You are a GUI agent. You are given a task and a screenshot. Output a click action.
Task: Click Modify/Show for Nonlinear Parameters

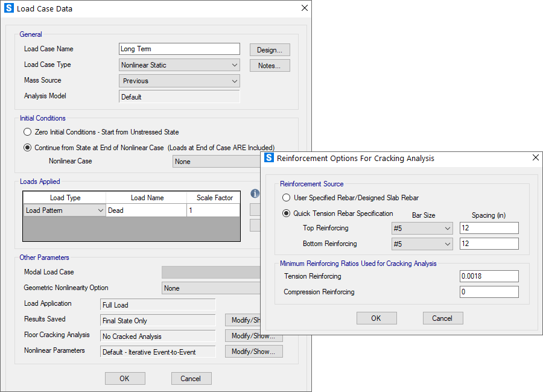253,352
